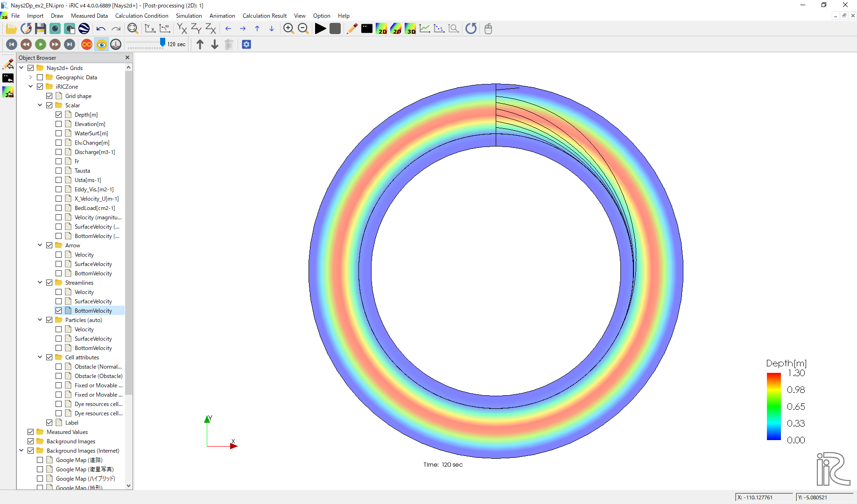Move the selected item up in the Object Browser

click(200, 44)
